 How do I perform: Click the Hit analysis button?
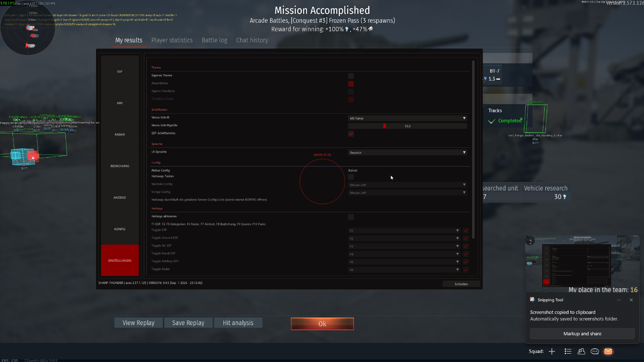coord(238,323)
